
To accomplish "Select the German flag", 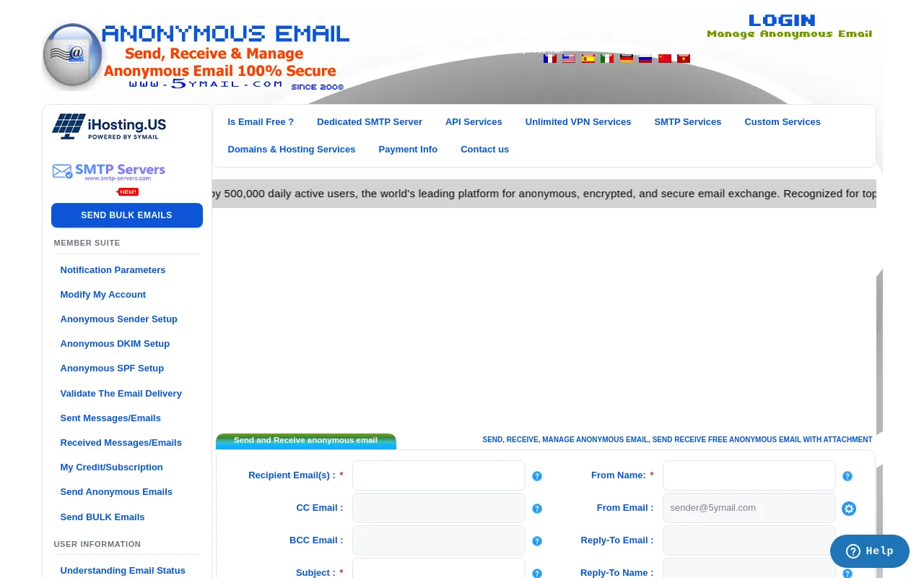I will (x=627, y=59).
